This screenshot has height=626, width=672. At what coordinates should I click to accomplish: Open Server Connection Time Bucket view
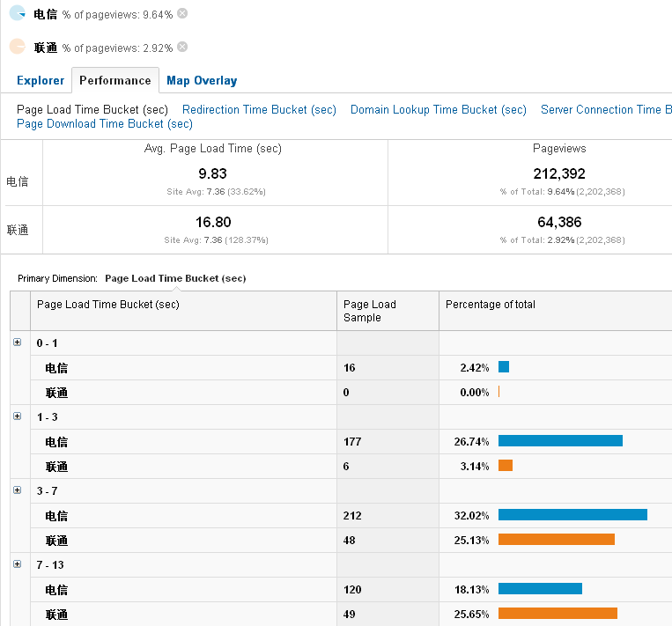click(606, 110)
